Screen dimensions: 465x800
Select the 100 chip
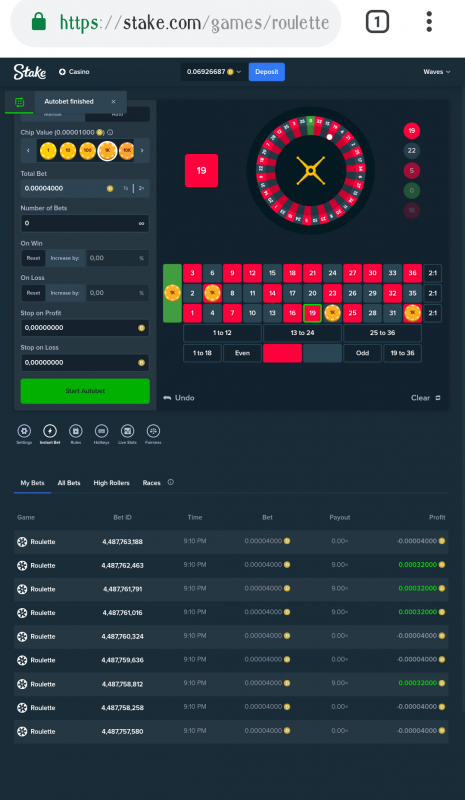(x=88, y=151)
